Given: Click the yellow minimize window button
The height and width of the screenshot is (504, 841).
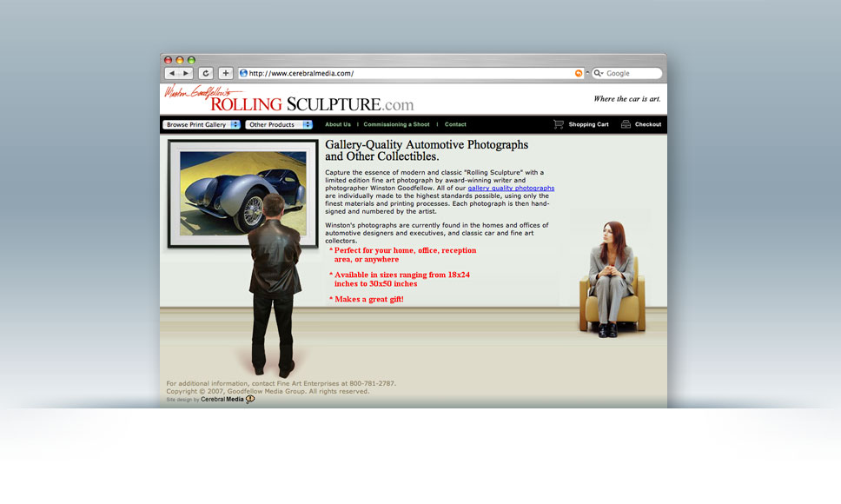Looking at the screenshot, I should coord(180,60).
